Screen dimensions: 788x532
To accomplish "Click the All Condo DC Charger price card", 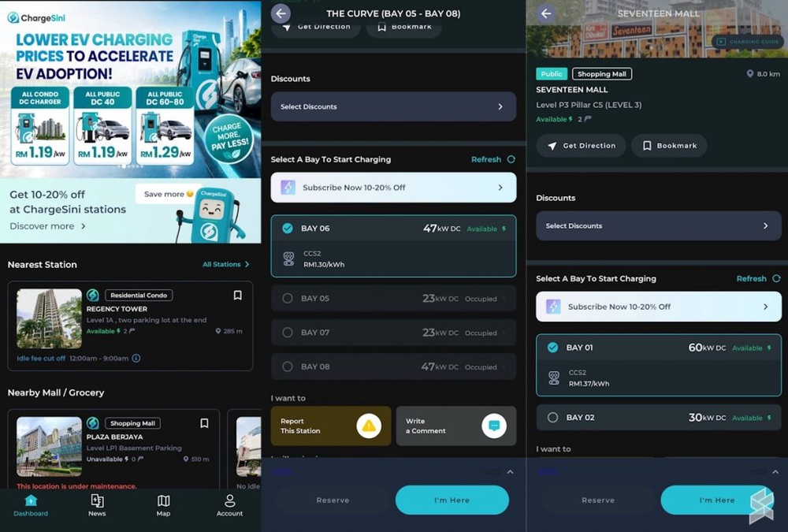I will click(40, 125).
